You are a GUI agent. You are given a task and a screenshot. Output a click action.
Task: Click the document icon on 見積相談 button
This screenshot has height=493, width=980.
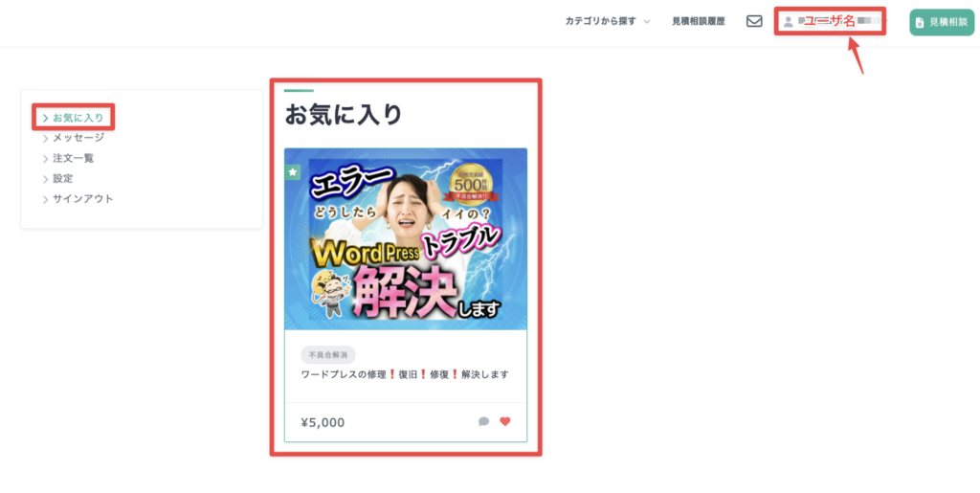[x=920, y=22]
